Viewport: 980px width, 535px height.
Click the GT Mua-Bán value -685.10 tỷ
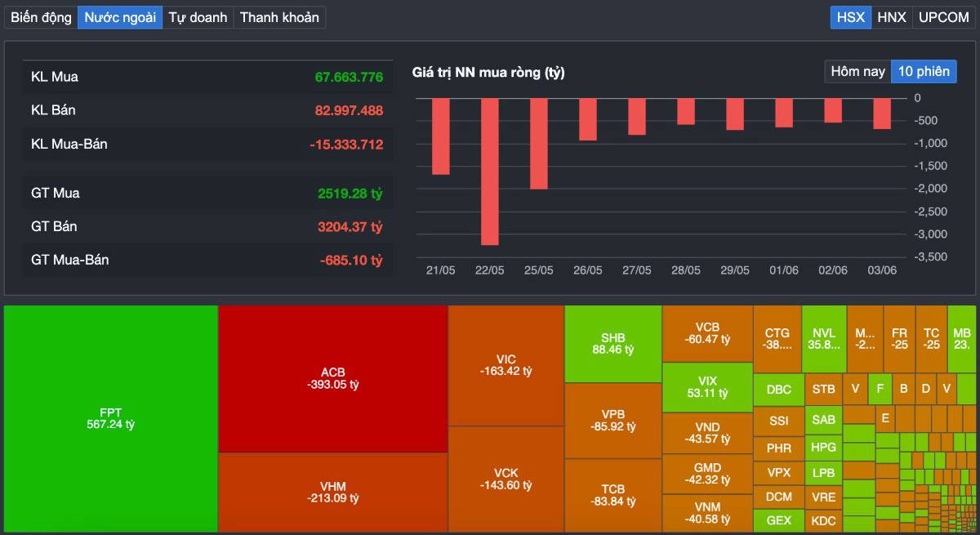351,261
